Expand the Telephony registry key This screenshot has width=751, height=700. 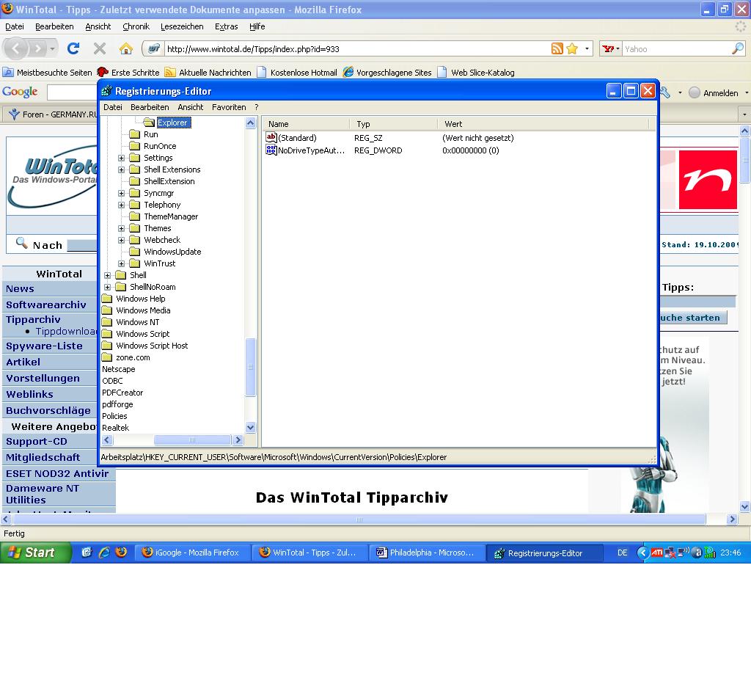point(122,205)
